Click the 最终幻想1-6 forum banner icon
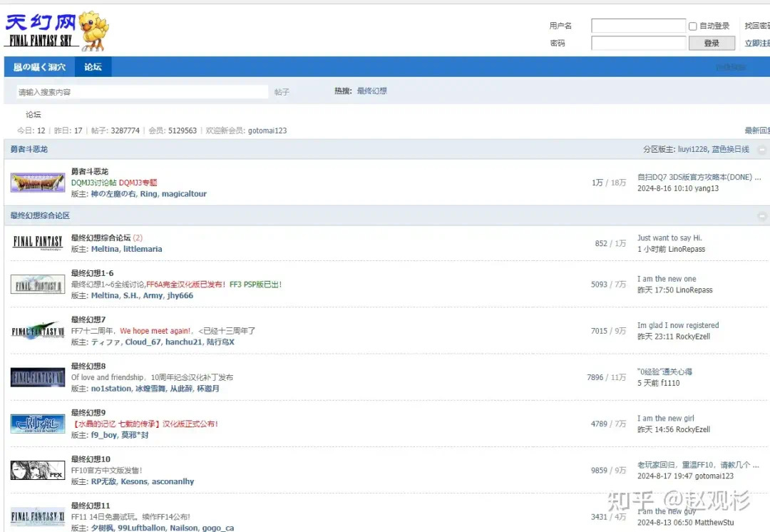Screen dimensions: 770x532 [38, 284]
